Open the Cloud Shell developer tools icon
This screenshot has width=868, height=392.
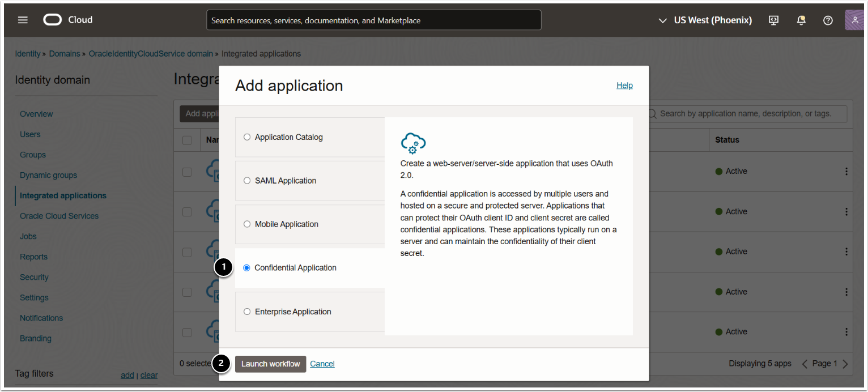point(773,20)
